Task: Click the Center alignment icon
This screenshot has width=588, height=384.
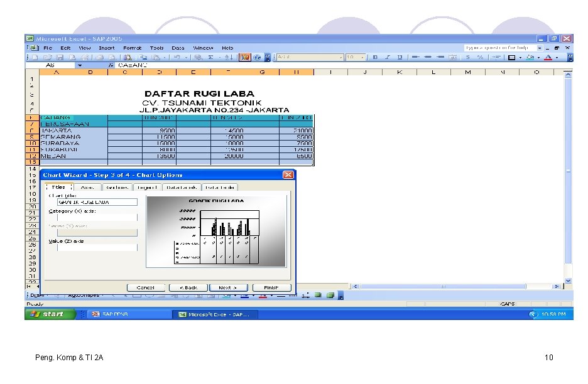Action: click(428, 57)
